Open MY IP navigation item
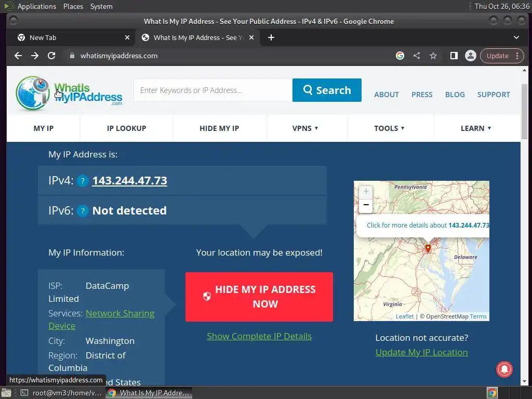This screenshot has height=399, width=532. [x=44, y=128]
